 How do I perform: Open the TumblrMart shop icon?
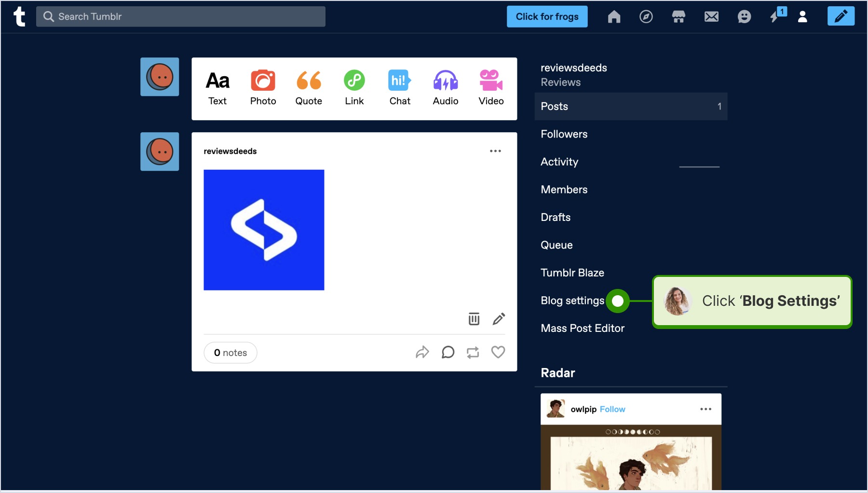tap(678, 17)
